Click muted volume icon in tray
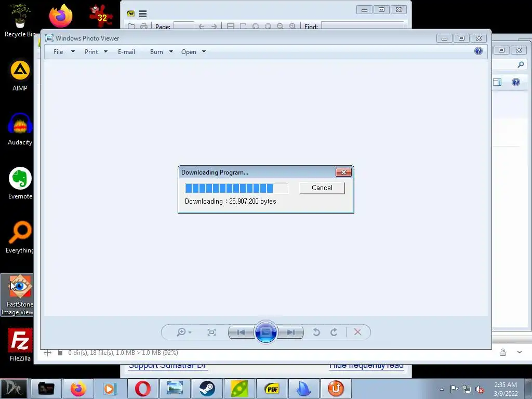The image size is (532, 399). click(x=480, y=389)
